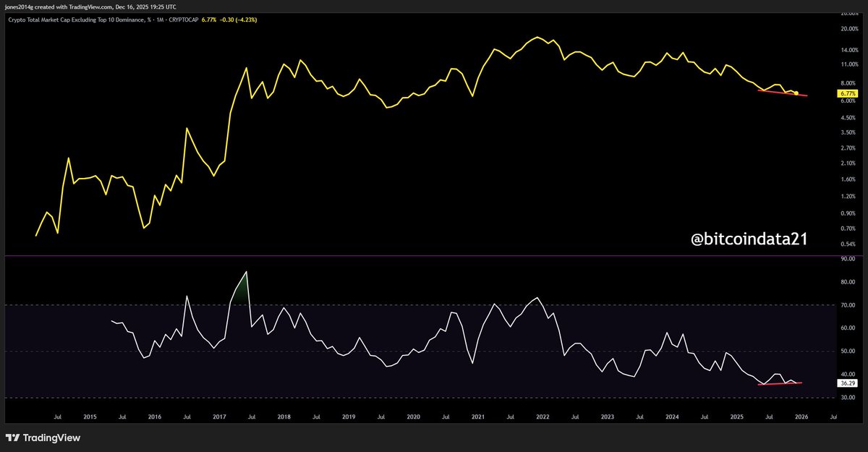Click the 20.00% price axis label
The width and height of the screenshot is (868, 452).
[848, 30]
